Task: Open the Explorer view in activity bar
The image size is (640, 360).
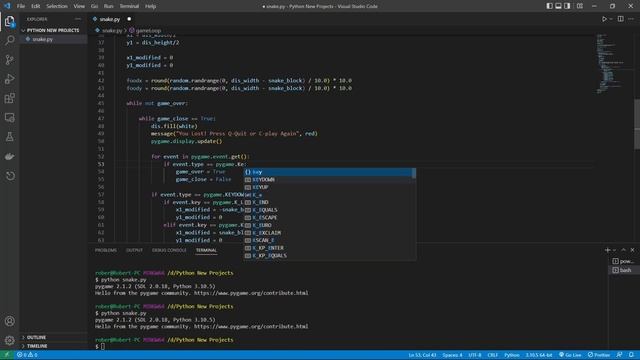Action: (x=10, y=21)
